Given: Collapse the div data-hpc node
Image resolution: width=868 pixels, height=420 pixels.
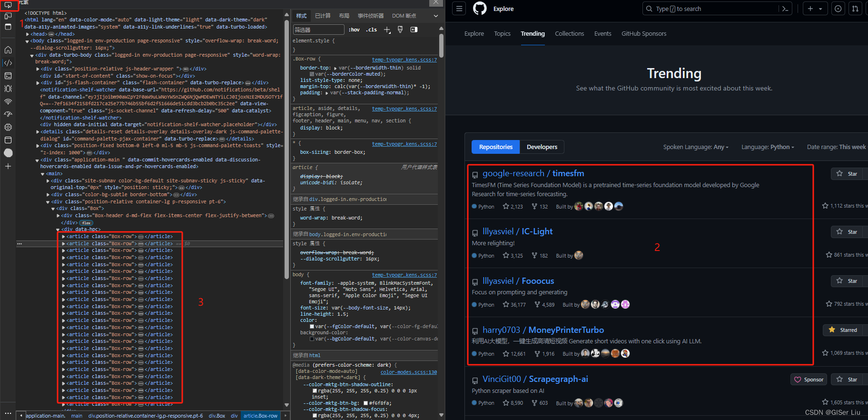Looking at the screenshot, I should click(58, 230).
